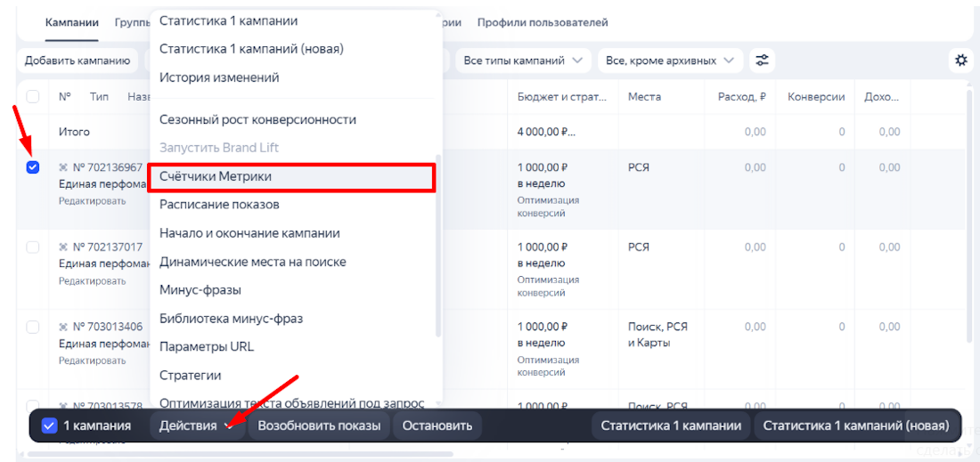Screen dimensions: 980x462
Task: Click 'Редактировать' under campaign № 702137017
Action: 92,280
